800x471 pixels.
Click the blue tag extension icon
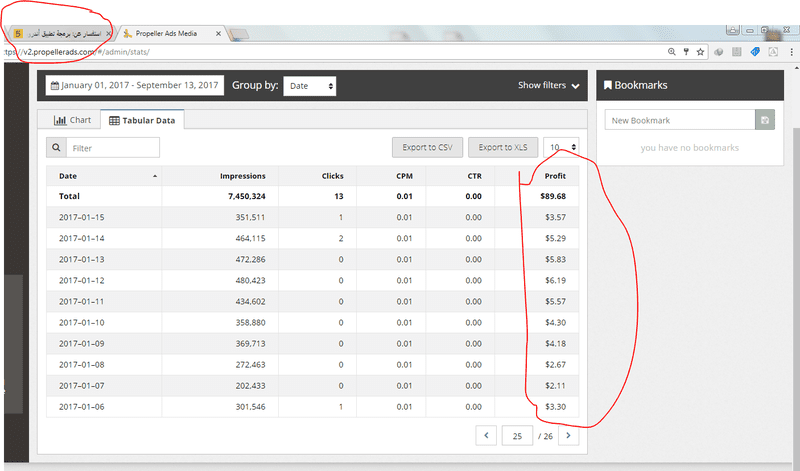[x=755, y=51]
